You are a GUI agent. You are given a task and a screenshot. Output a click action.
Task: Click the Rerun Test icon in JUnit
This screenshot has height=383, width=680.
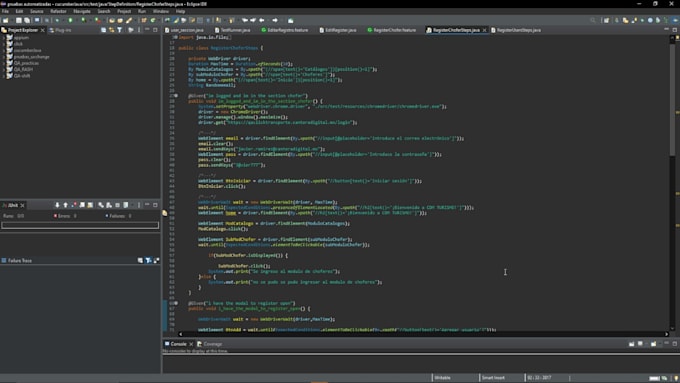pos(101,205)
